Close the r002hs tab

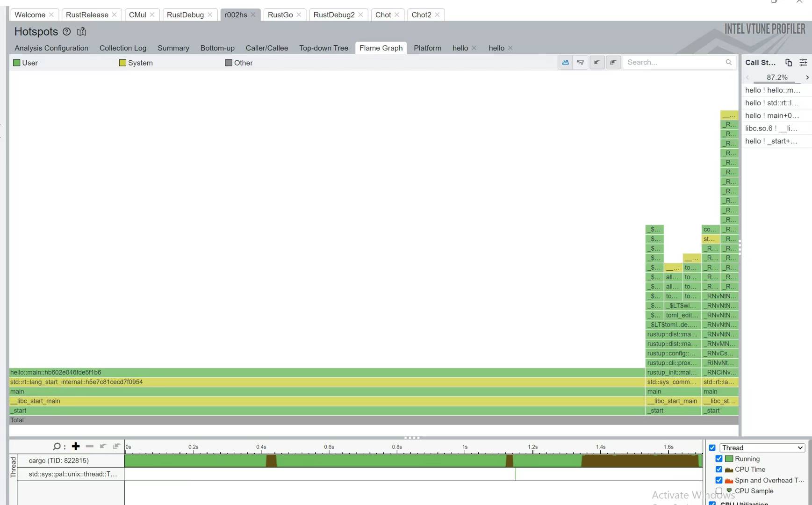coord(253,15)
